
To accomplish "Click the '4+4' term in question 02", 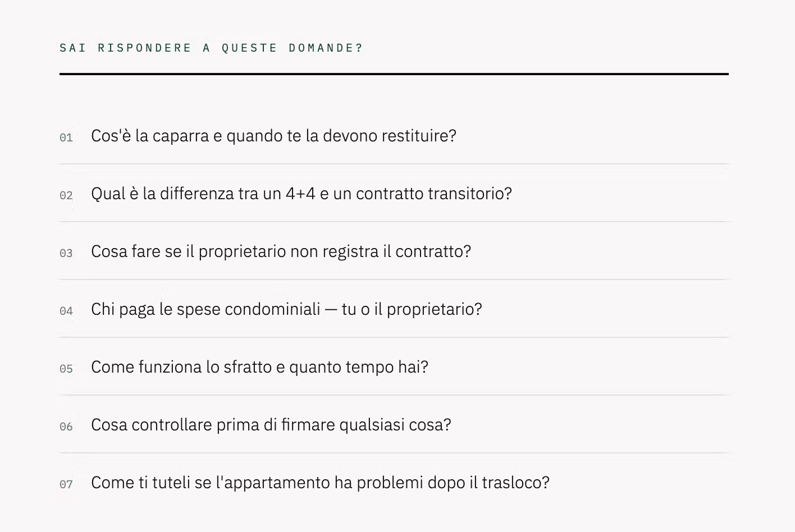I will tap(300, 194).
